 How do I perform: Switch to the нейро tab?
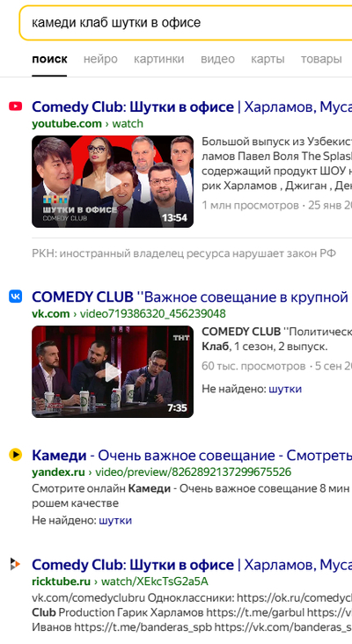click(x=100, y=59)
